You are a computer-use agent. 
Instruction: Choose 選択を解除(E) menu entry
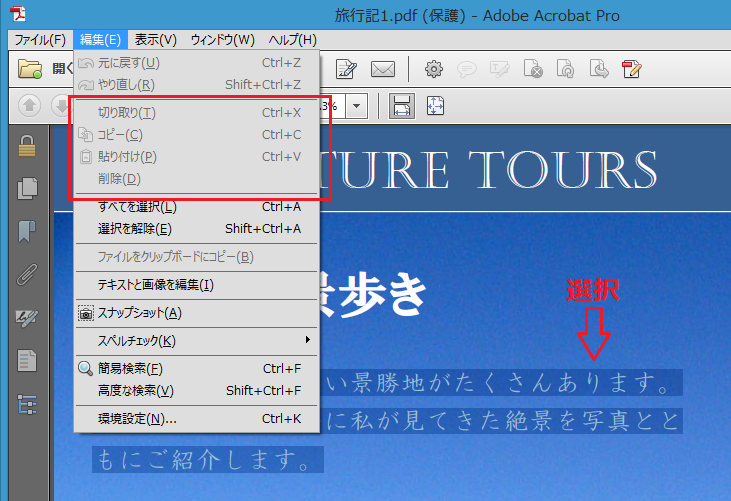tap(197, 228)
